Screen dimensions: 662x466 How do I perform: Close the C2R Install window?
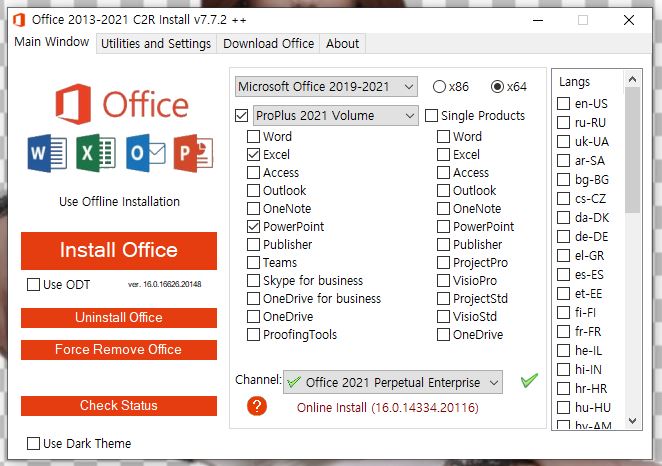click(x=629, y=20)
